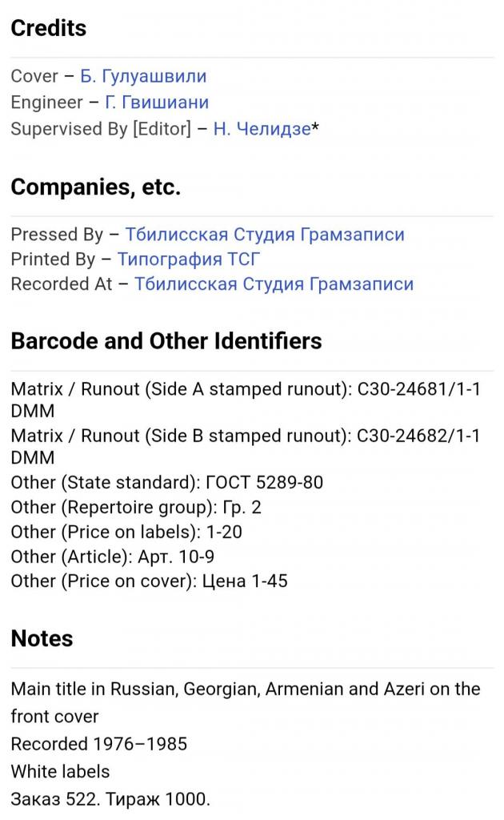Click the Companies, etc. heading
504x820 pixels.
click(x=96, y=187)
